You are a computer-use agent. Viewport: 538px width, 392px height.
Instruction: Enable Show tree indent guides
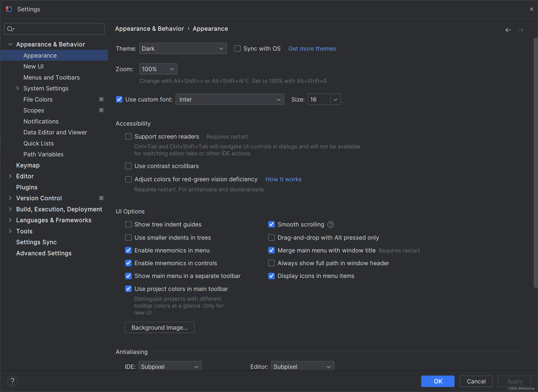click(x=128, y=225)
